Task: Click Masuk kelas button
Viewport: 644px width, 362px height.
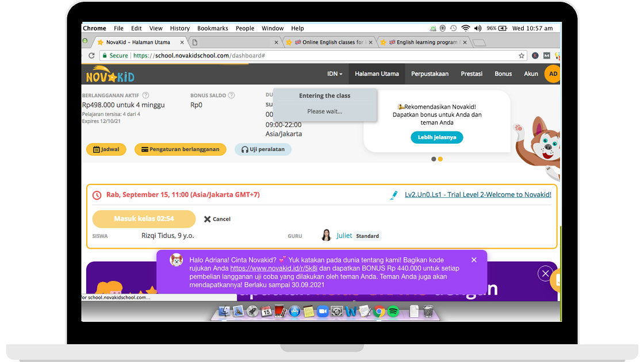Action: [x=144, y=219]
